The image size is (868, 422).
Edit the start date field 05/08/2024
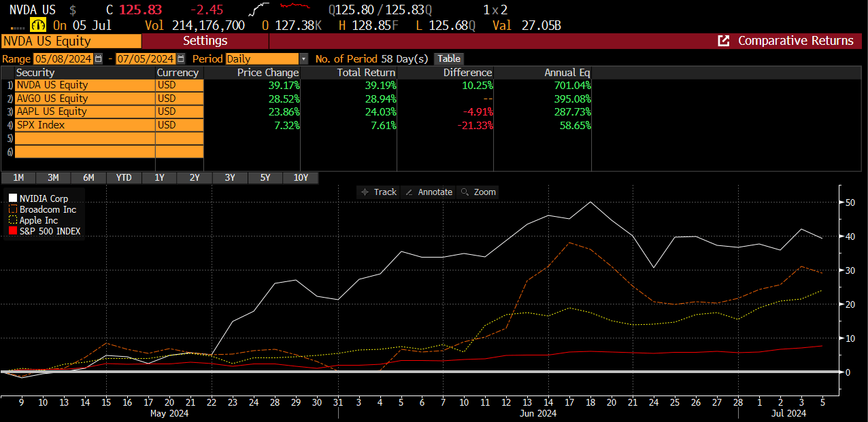tap(63, 59)
